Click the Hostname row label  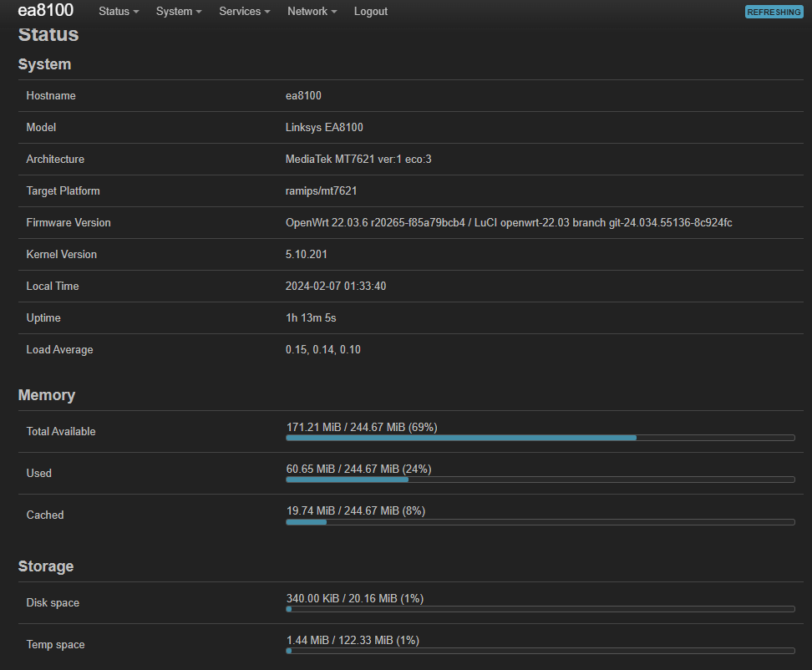click(51, 96)
